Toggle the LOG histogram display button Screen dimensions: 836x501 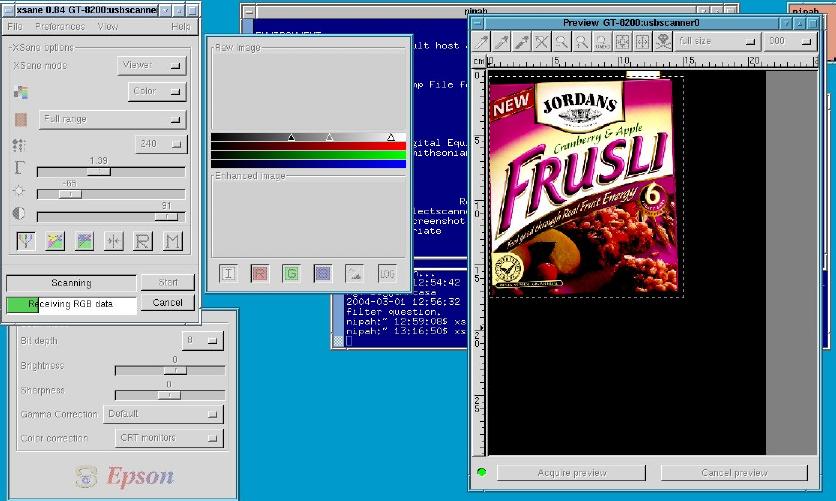click(x=386, y=273)
